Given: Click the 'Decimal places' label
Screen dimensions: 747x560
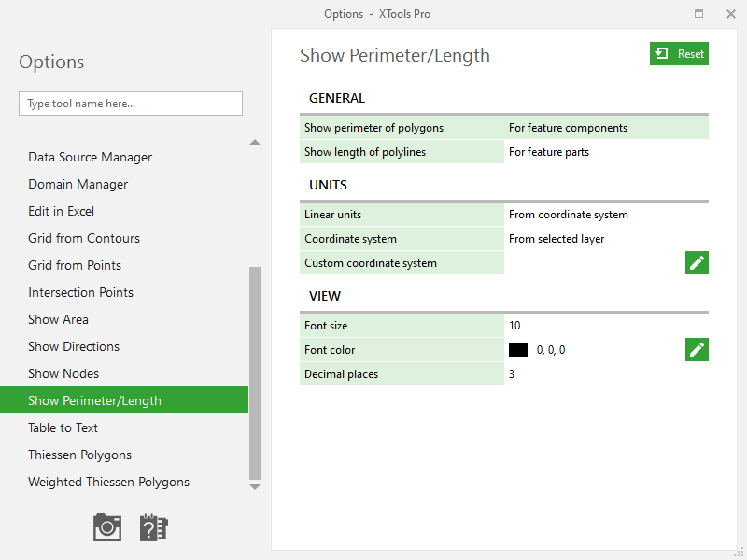Looking at the screenshot, I should [341, 374].
